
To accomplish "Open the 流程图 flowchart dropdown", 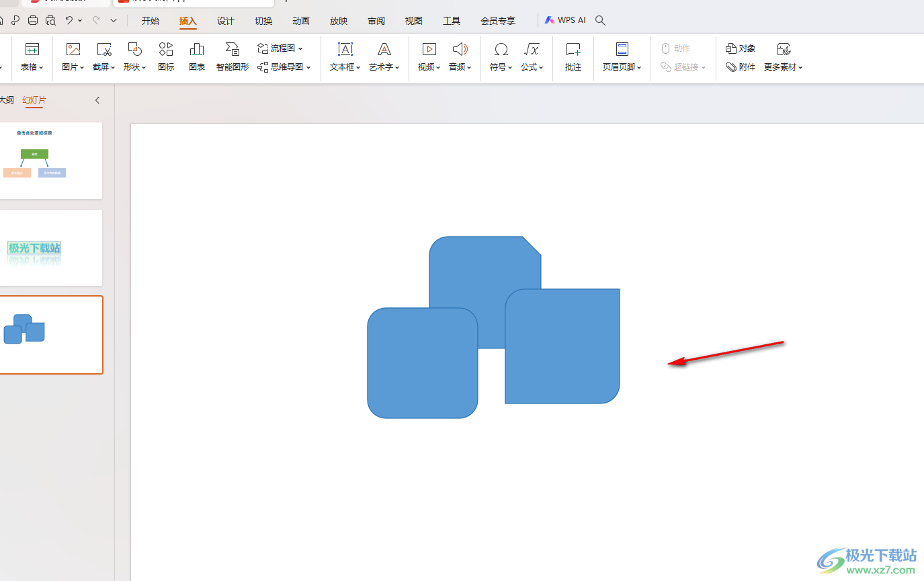I will (280, 48).
